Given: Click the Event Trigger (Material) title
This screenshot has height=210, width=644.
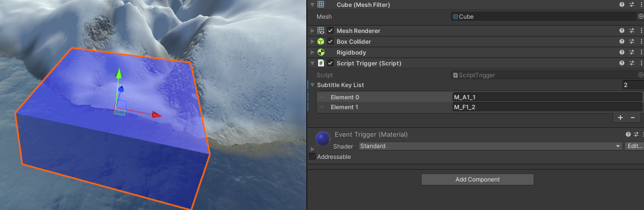Looking at the screenshot, I should click(x=371, y=134).
